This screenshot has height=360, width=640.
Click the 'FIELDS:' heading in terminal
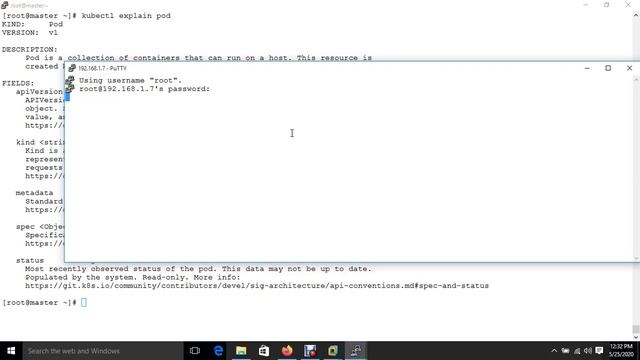[x=18, y=83]
